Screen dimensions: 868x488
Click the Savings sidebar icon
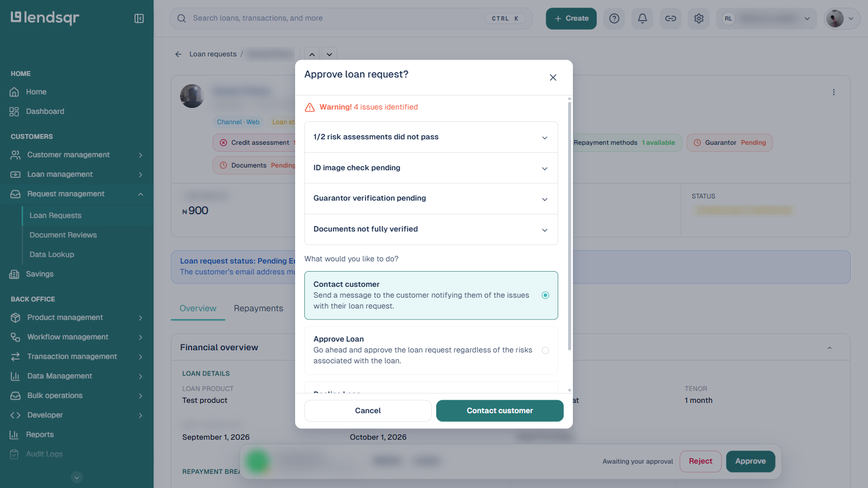pyautogui.click(x=14, y=274)
